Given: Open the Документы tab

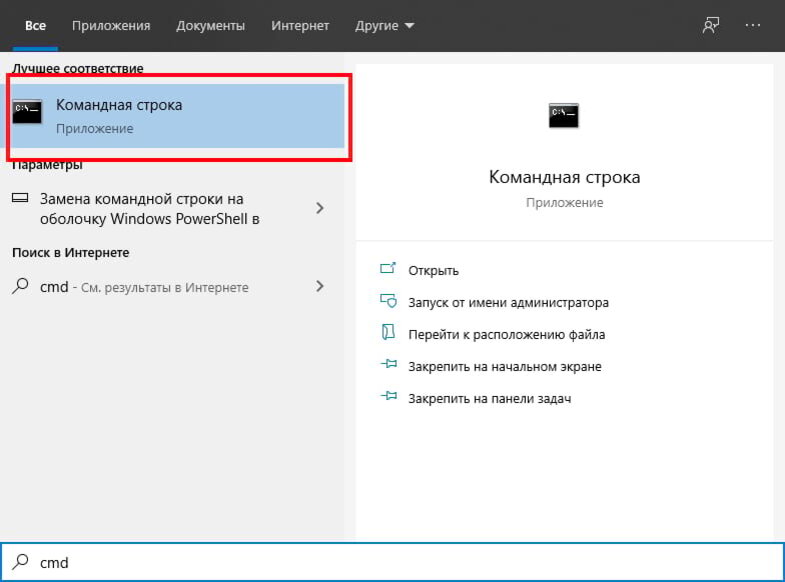Looking at the screenshot, I should pyautogui.click(x=210, y=26).
